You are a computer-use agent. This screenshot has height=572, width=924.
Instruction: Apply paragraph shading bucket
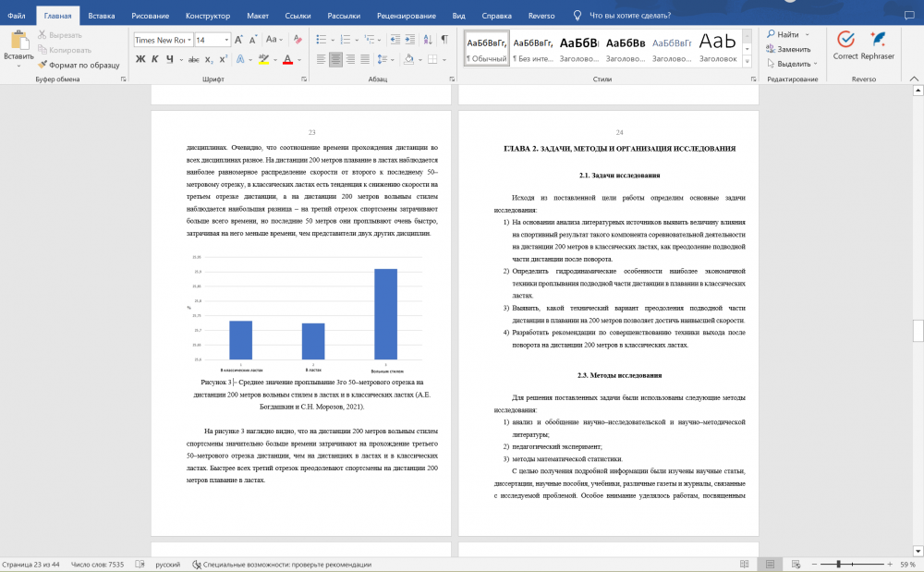click(x=408, y=59)
